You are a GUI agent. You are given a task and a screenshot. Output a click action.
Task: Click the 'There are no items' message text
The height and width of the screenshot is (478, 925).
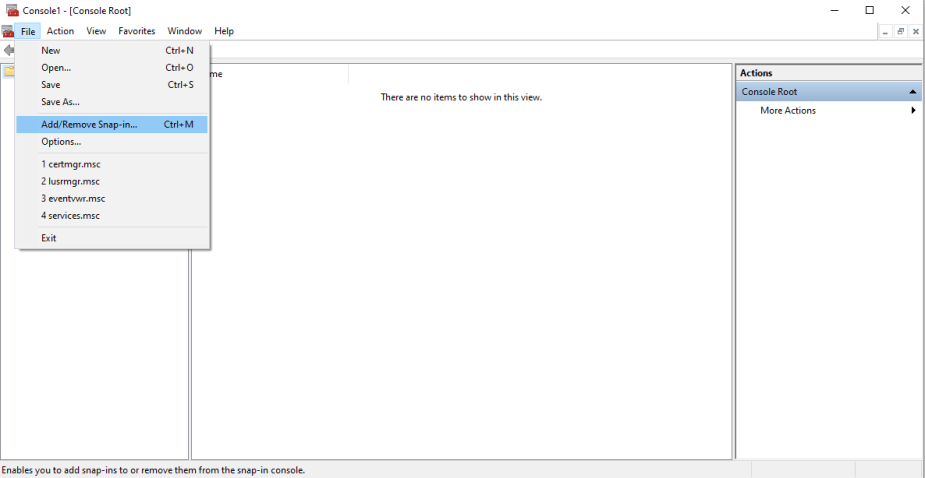tap(461, 97)
